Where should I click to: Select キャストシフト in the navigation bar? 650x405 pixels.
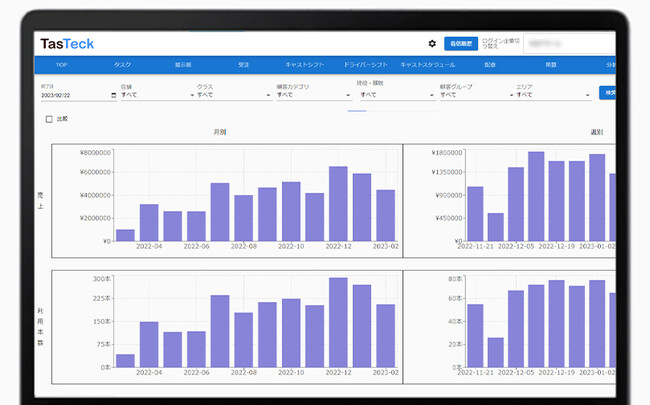303,65
